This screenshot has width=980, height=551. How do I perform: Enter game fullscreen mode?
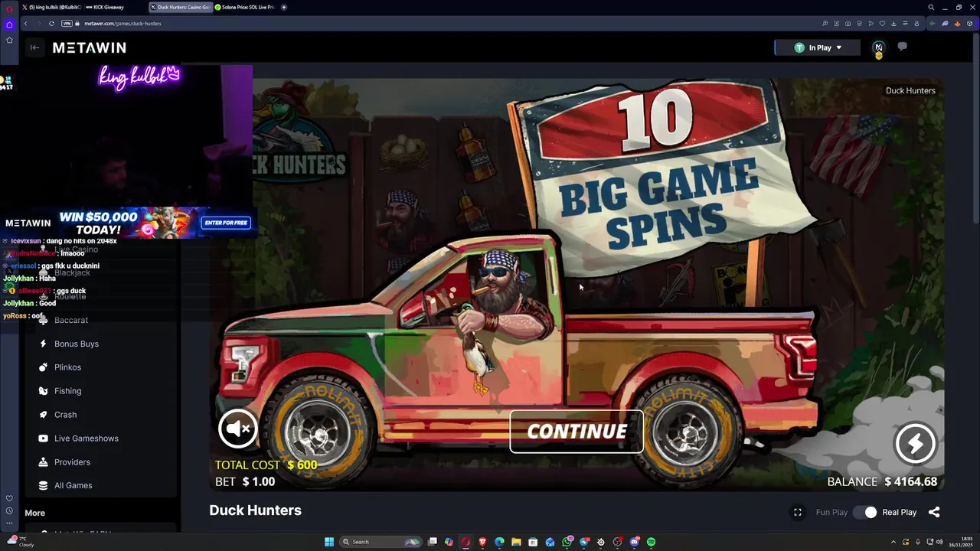798,512
